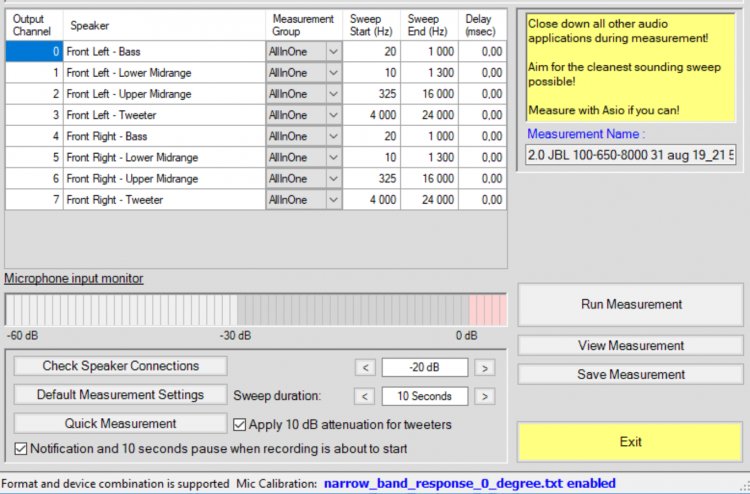
Task: Expand Measurement Group dropdown for Front Right - Bass
Action: (x=333, y=136)
